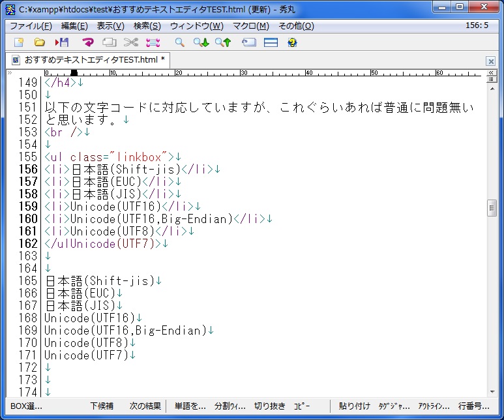The image size is (504, 420).
Task: Click the split window toolbar icon
Action: [x=271, y=42]
